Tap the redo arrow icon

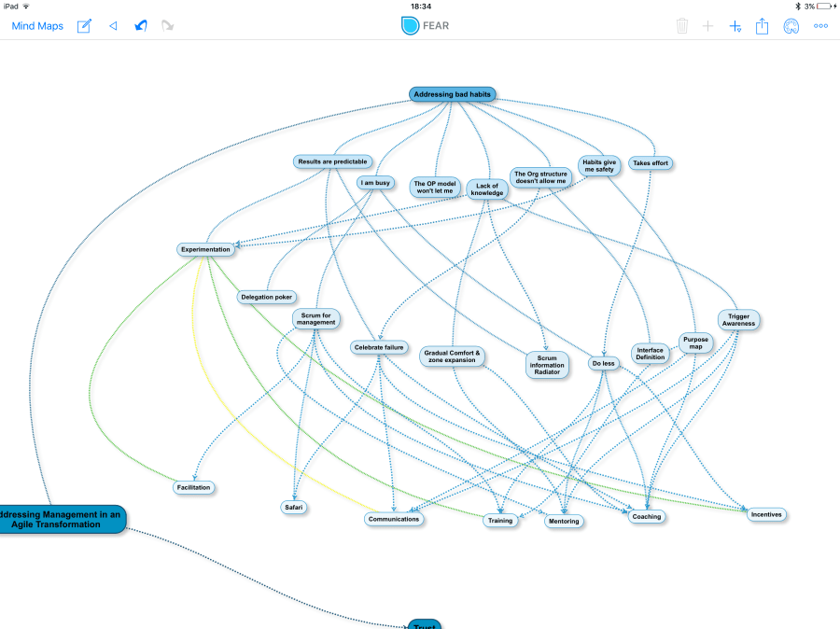(168, 26)
